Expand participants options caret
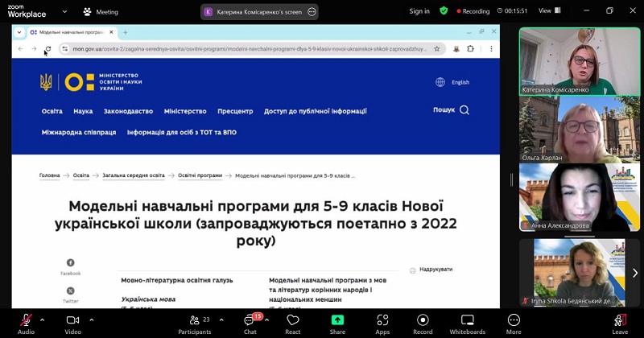Viewport: 644px width, 338px height. (x=221, y=320)
